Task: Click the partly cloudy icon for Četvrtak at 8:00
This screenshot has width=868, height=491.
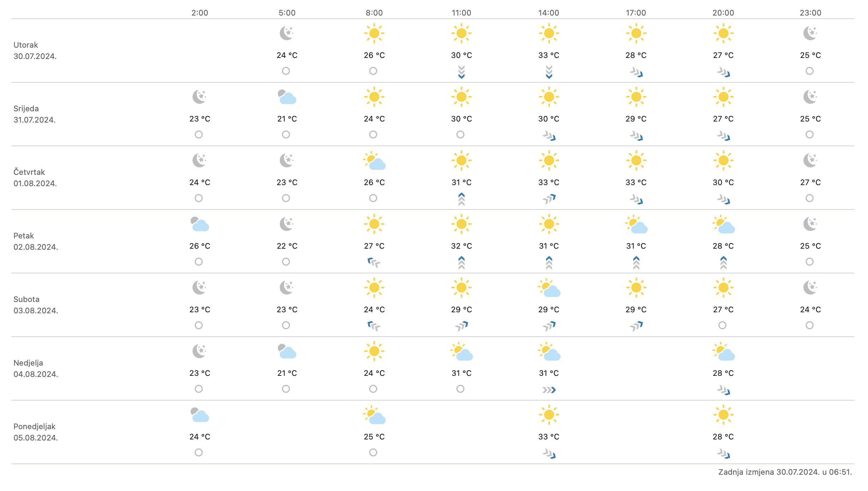Action: pos(374,161)
